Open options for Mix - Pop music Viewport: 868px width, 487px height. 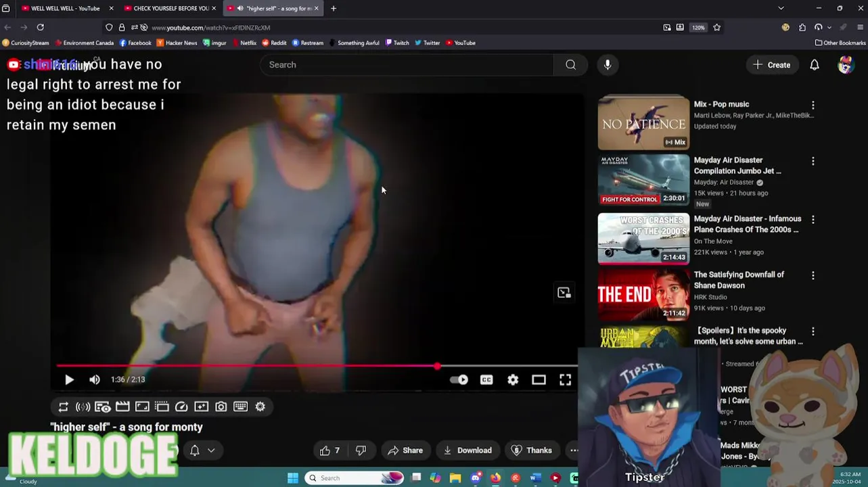pos(813,106)
